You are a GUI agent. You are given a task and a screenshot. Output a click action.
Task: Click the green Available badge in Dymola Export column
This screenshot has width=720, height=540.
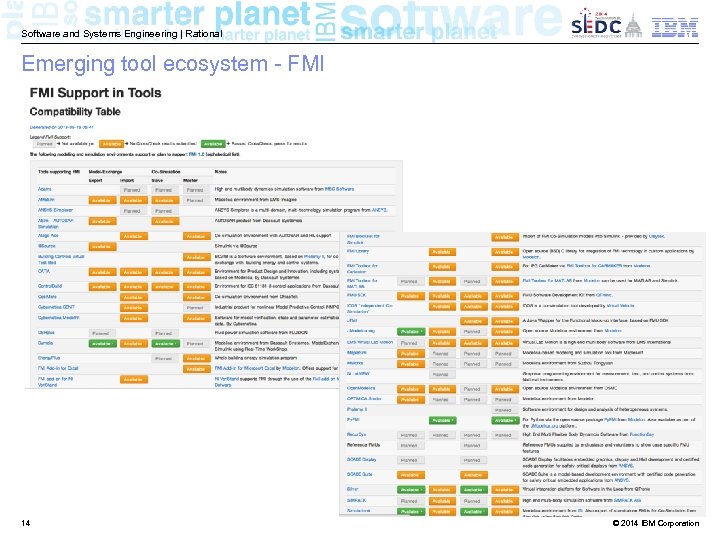pyautogui.click(x=102, y=343)
